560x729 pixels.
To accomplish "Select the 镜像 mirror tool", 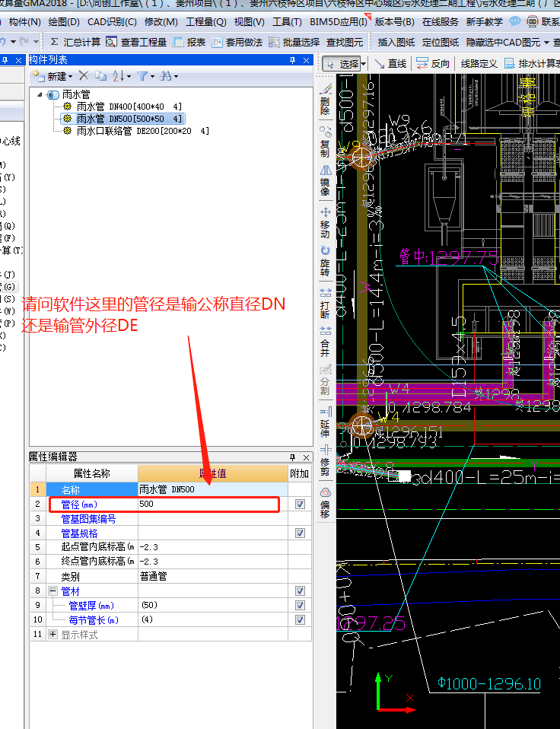I will [x=326, y=180].
